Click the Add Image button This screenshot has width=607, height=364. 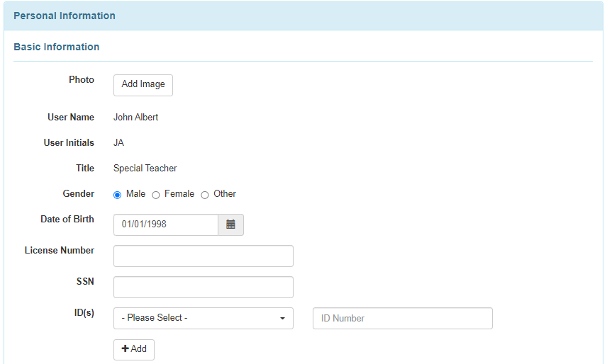pyautogui.click(x=143, y=84)
